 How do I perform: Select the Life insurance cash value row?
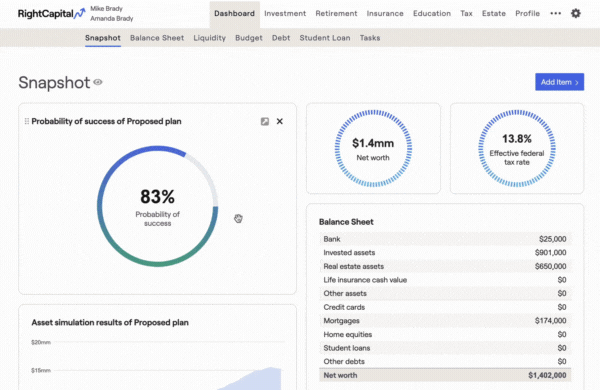coord(445,280)
